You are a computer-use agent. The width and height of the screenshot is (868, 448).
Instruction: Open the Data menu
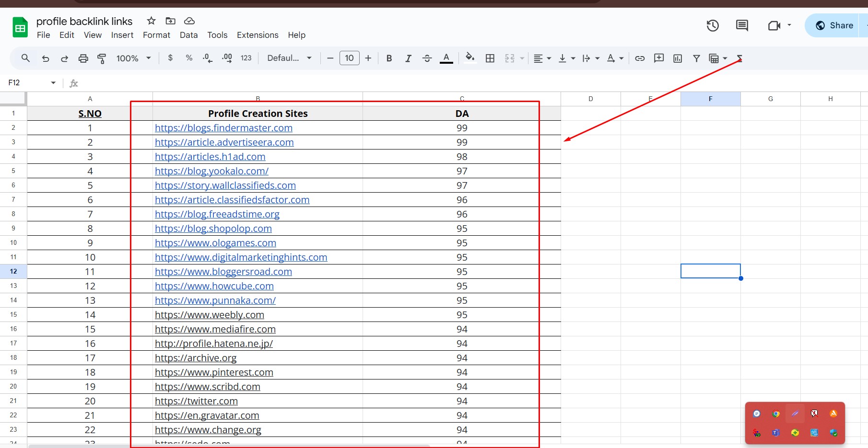[x=188, y=35]
